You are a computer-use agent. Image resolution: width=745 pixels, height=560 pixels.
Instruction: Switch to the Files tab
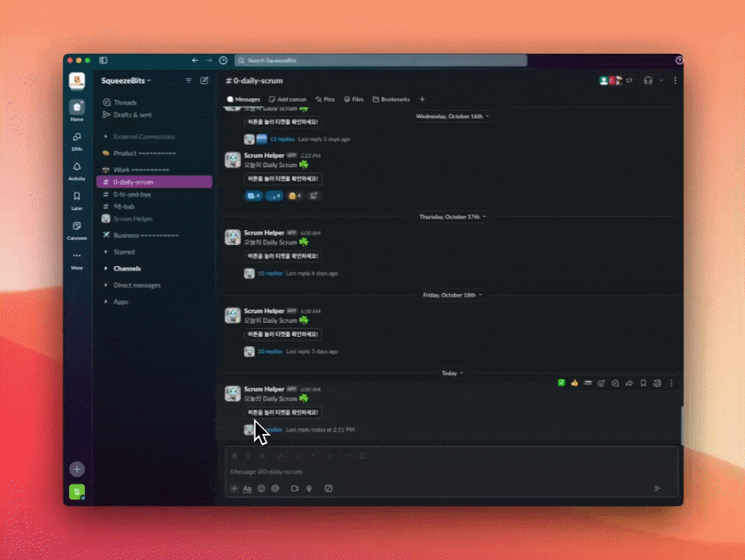tap(354, 100)
